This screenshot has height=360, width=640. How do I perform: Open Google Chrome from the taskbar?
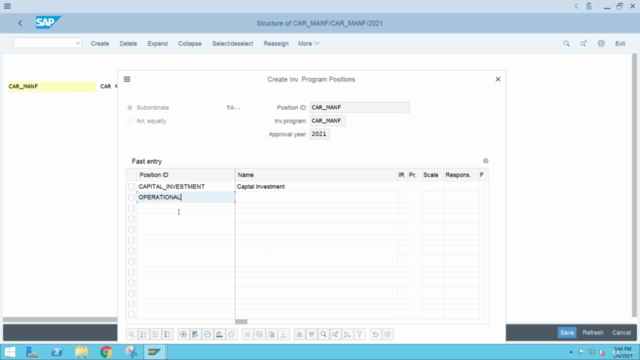[x=106, y=352]
